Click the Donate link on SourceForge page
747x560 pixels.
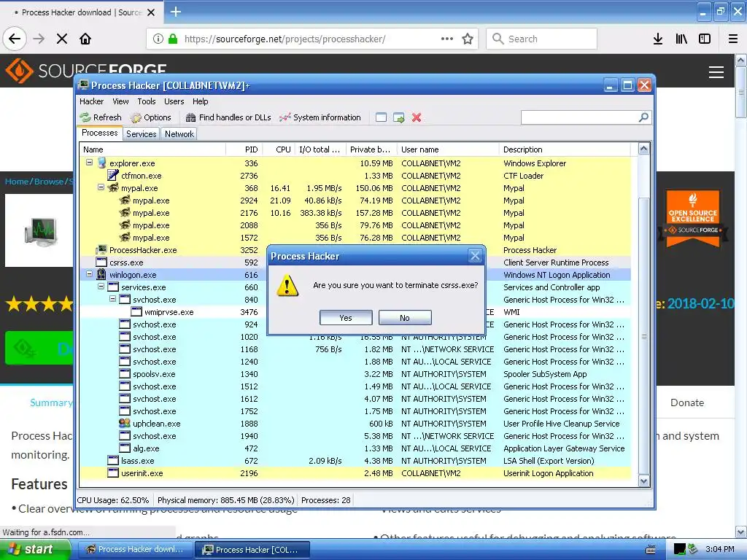tap(687, 402)
